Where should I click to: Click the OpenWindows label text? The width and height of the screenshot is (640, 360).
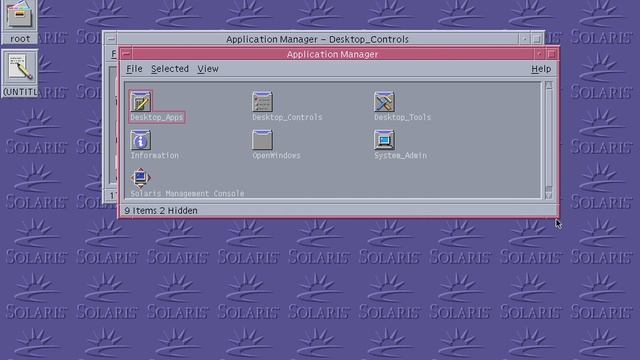[276, 156]
